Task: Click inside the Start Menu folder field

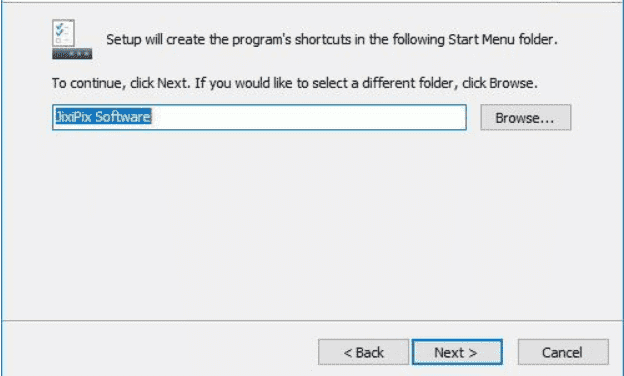Action: pyautogui.click(x=259, y=117)
